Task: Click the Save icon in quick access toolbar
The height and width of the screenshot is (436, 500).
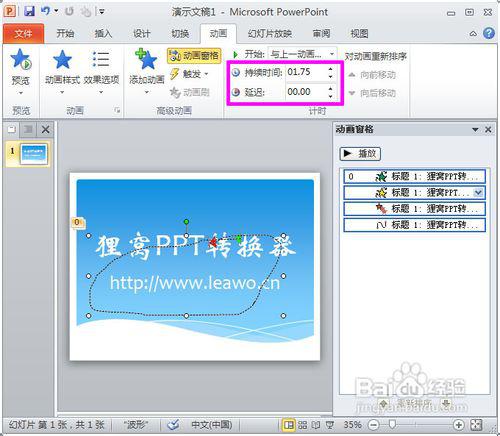Action: (30, 12)
